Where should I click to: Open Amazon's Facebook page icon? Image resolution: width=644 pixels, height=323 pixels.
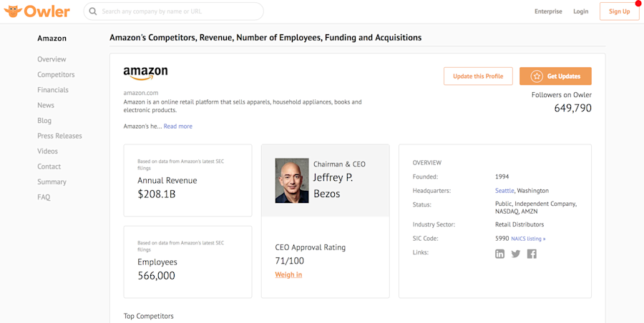click(x=532, y=254)
